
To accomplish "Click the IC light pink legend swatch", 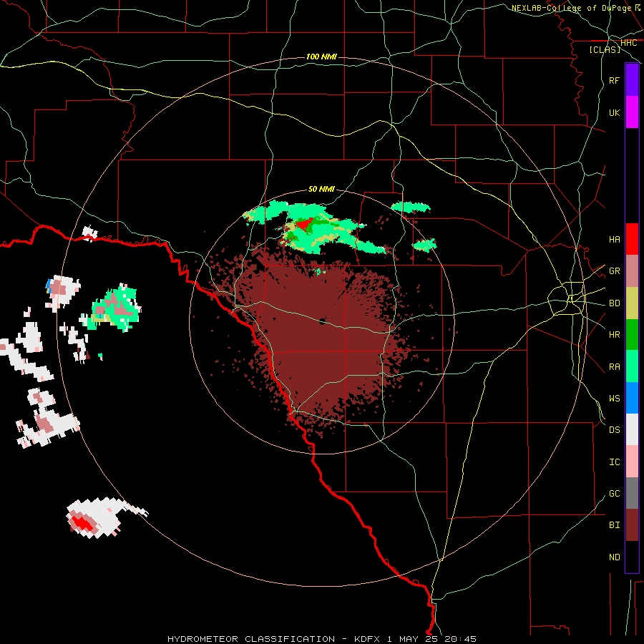I will [x=632, y=462].
